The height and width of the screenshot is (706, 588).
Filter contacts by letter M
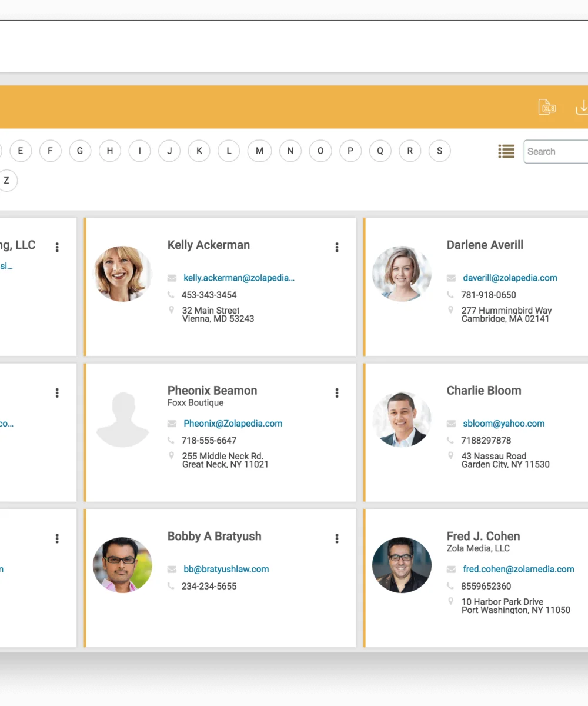tap(259, 151)
